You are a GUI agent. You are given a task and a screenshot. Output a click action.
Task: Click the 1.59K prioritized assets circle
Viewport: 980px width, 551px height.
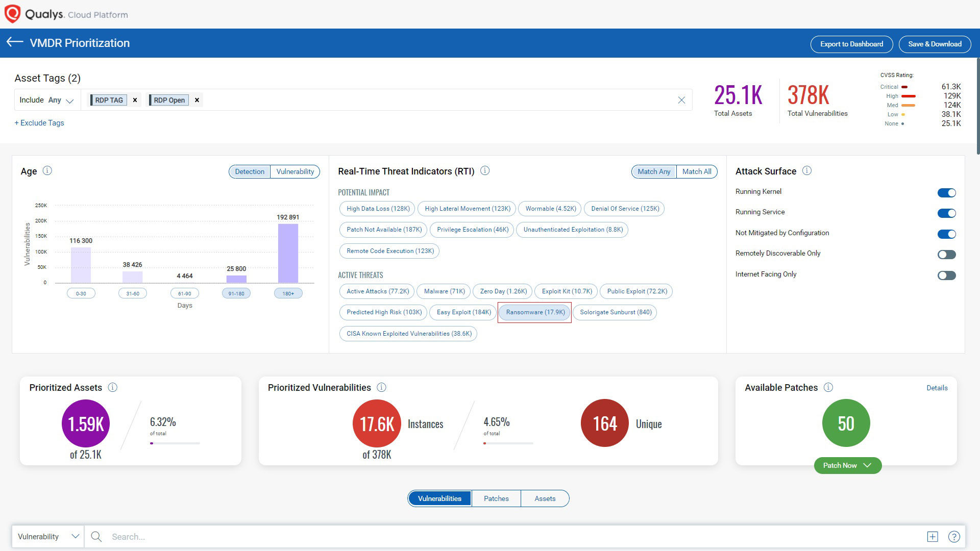(x=85, y=423)
